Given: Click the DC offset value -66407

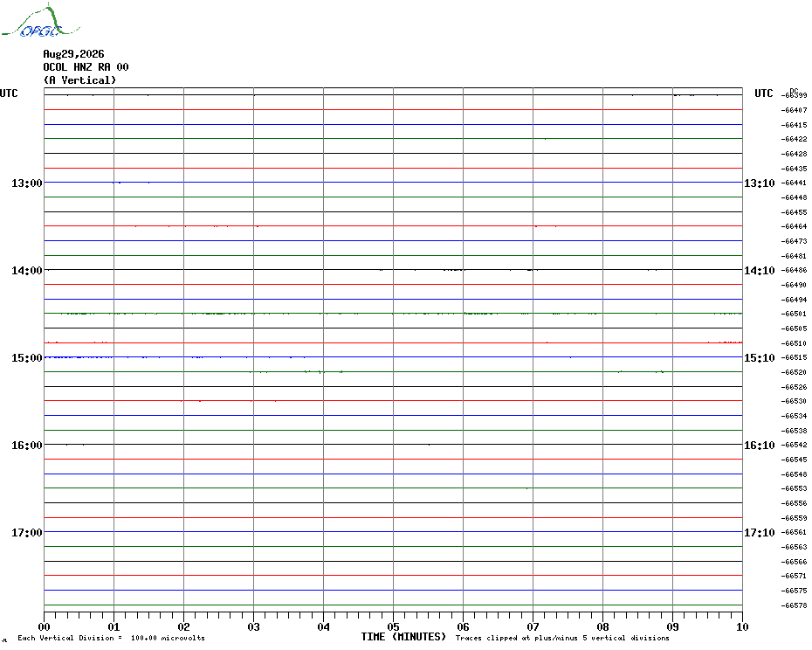Looking at the screenshot, I should click(x=794, y=110).
